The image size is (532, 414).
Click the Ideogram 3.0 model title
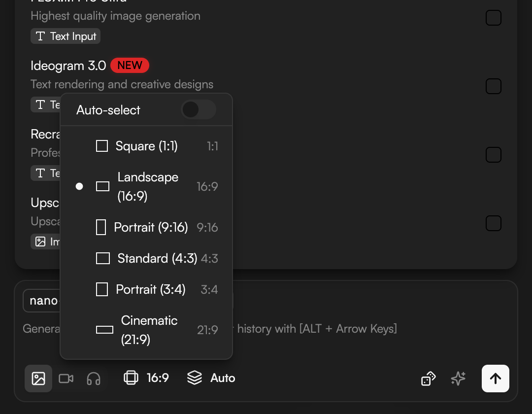click(x=68, y=66)
